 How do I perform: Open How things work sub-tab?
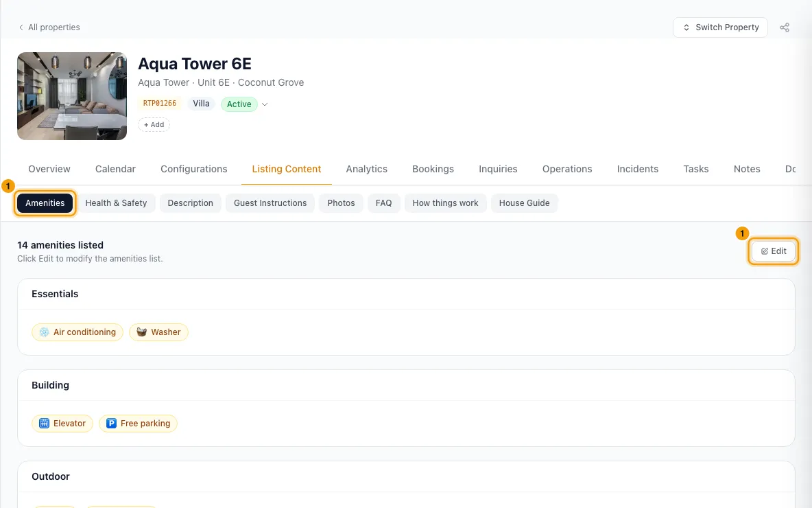[x=445, y=203]
